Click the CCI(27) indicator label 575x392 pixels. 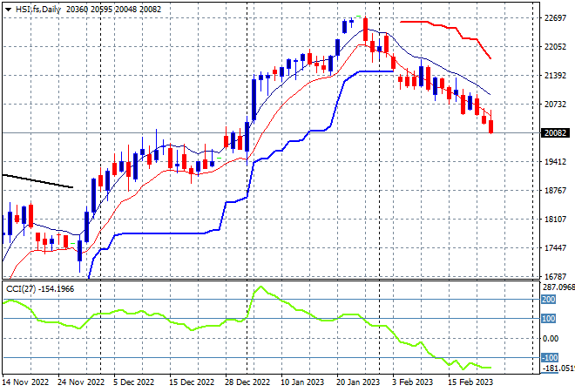click(21, 289)
